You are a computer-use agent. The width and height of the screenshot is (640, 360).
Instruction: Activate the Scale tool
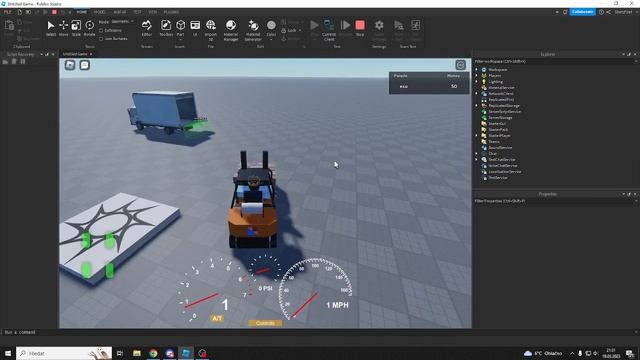click(x=76, y=28)
